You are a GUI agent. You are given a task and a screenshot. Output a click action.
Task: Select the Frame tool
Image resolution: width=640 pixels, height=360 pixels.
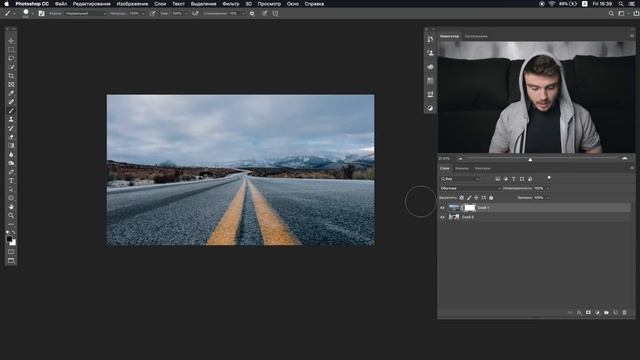pos(11,84)
